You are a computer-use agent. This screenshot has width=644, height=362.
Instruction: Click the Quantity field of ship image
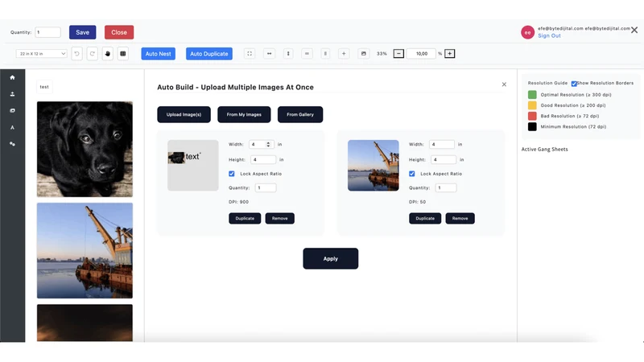click(446, 187)
